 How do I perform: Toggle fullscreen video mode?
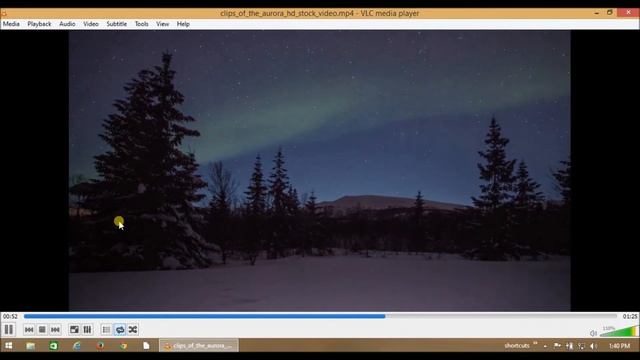coord(74,329)
